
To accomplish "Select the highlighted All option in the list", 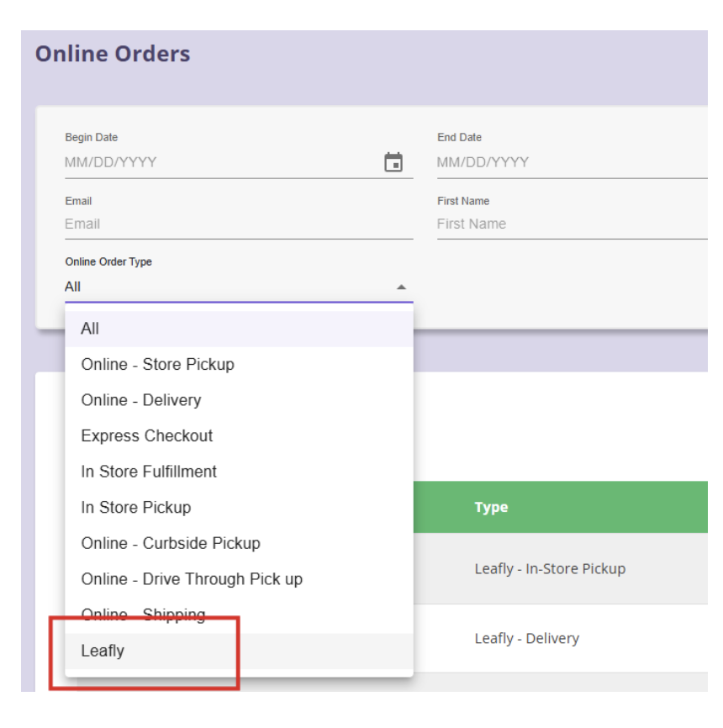I will [x=239, y=329].
